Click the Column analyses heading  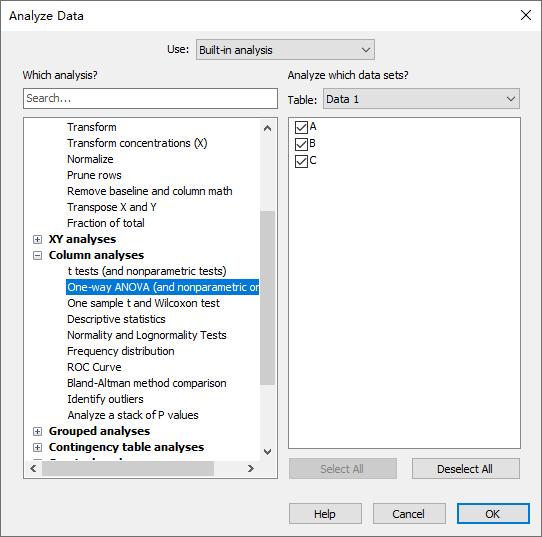coord(96,255)
